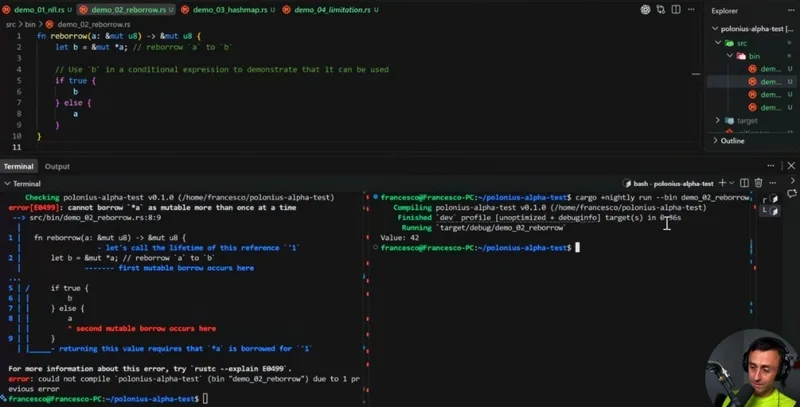
Task: Open the new terminal profile dropdown arrow
Action: tap(732, 183)
